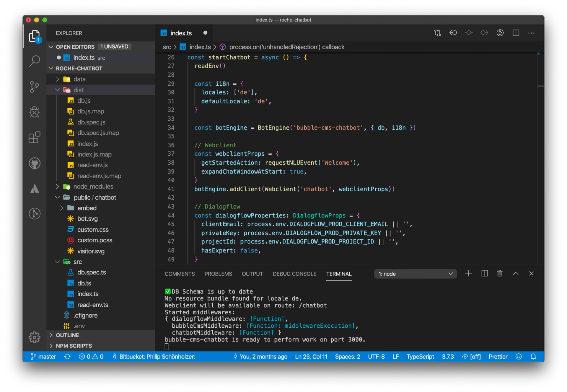Viewport: 567px width, 392px height.
Task: Switch to the Debug Console tab
Action: [x=294, y=274]
